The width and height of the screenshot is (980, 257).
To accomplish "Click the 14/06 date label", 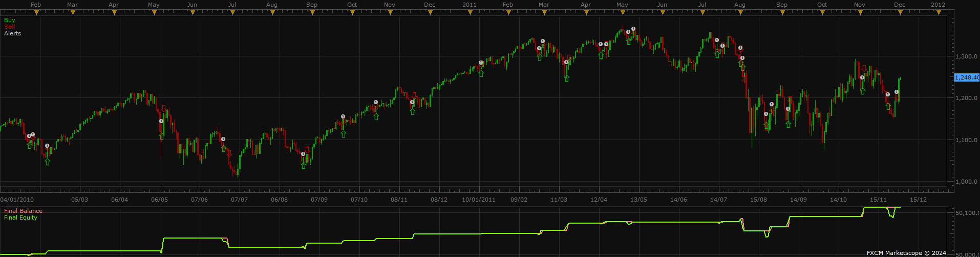I will [x=678, y=200].
